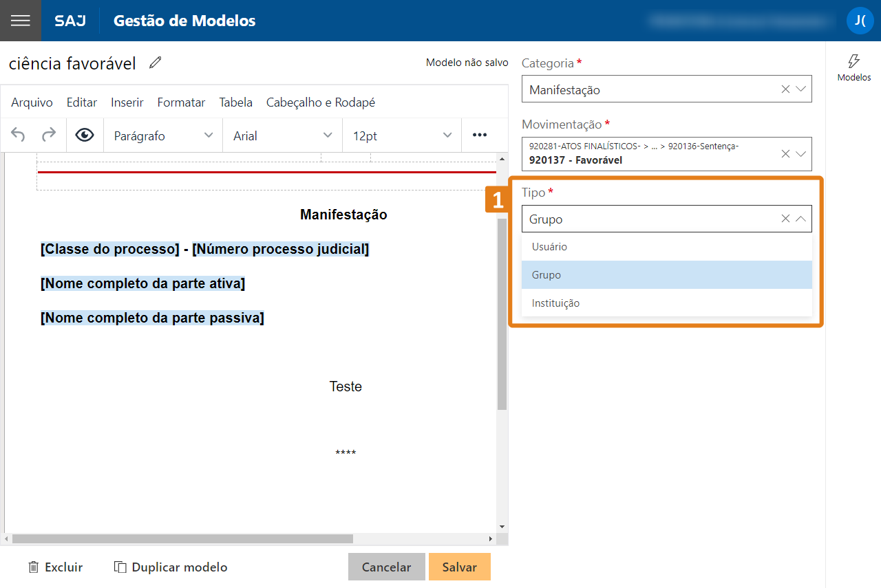881x588 pixels.
Task: Toggle preview with the eye icon
Action: click(85, 135)
